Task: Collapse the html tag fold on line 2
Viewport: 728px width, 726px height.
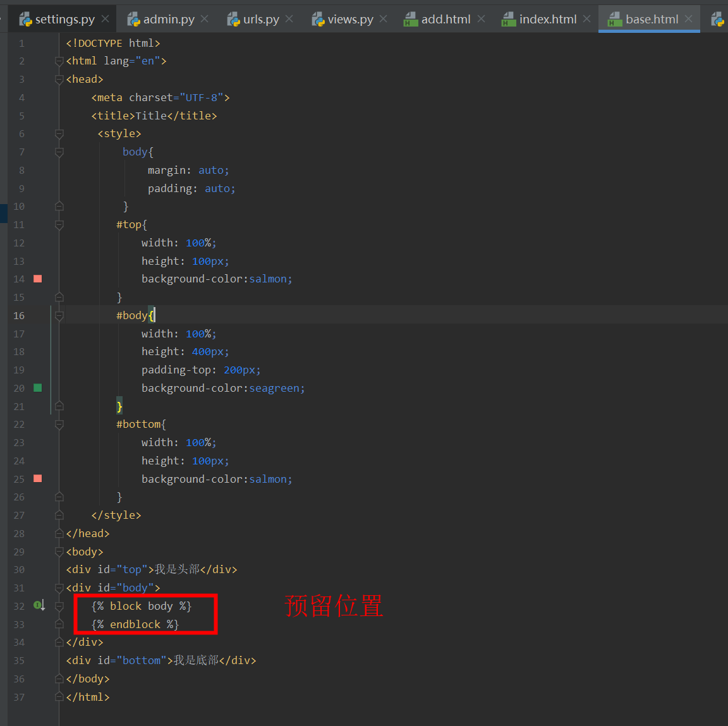Action: (x=59, y=61)
